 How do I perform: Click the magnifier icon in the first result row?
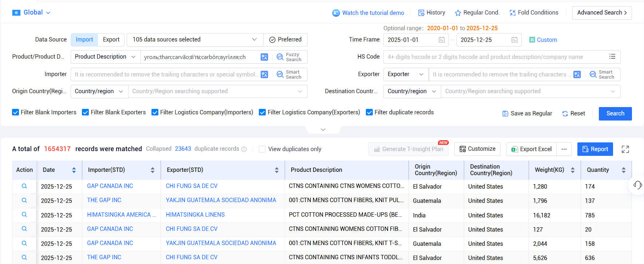[24, 186]
